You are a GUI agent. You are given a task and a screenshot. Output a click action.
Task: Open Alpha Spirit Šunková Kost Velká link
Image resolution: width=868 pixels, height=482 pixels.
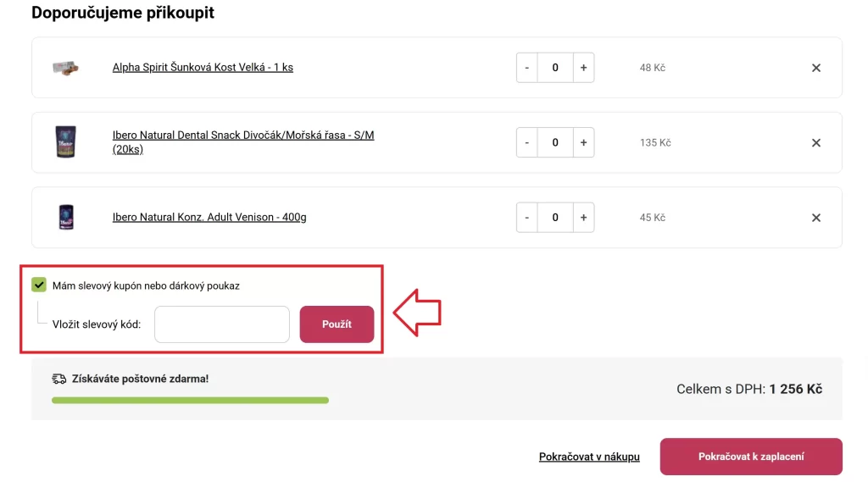click(203, 68)
